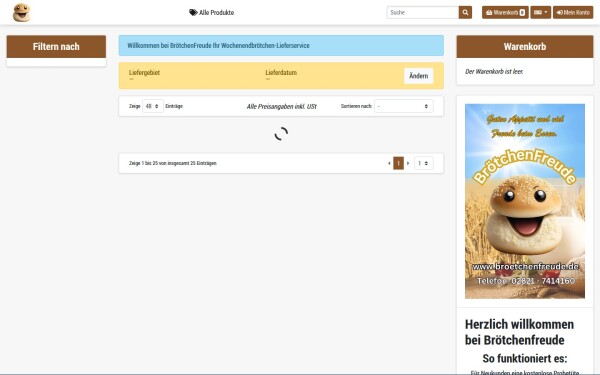Image resolution: width=600 pixels, height=375 pixels.
Task: Open the Warenkorb header button
Action: [505, 13]
